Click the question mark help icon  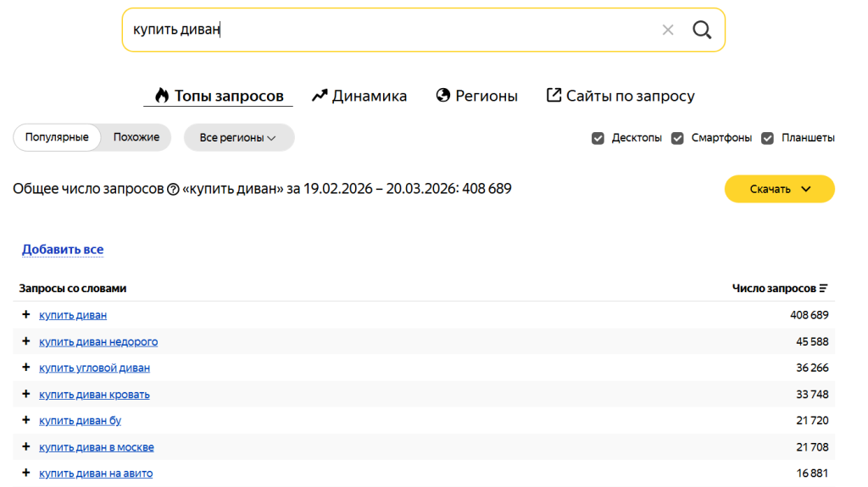click(x=173, y=189)
